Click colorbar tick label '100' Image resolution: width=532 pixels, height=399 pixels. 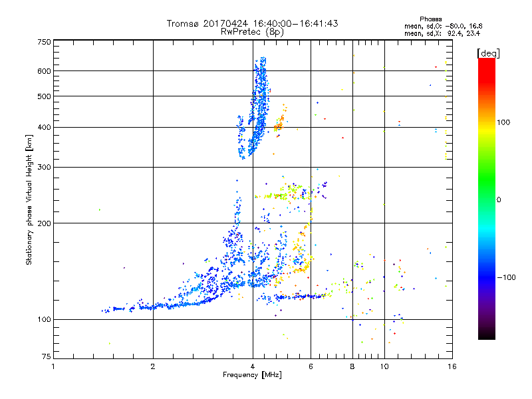(503, 122)
